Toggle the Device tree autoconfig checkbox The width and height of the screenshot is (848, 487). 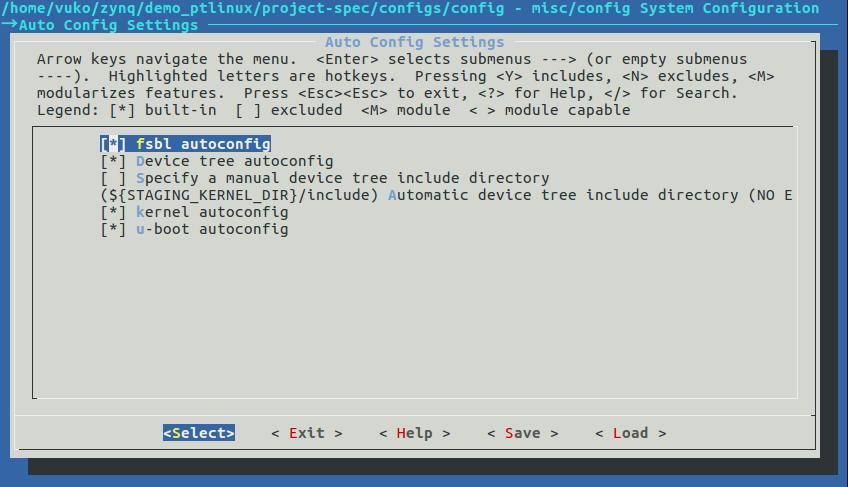(113, 161)
